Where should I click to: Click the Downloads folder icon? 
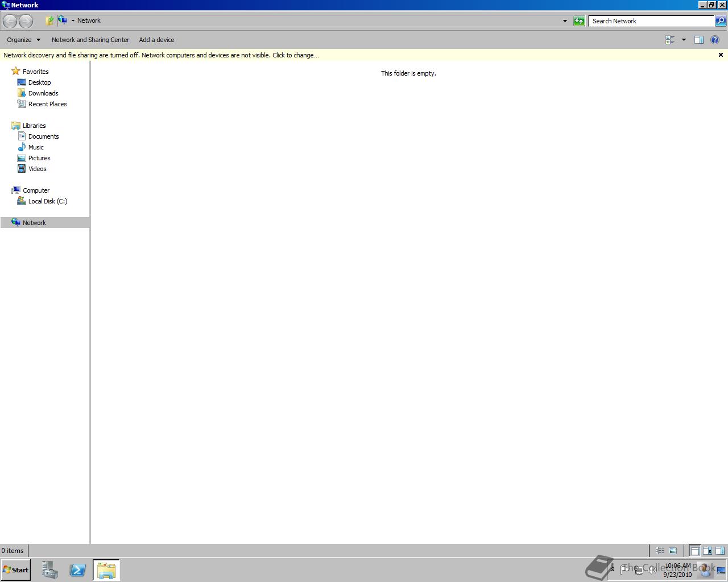tap(22, 93)
